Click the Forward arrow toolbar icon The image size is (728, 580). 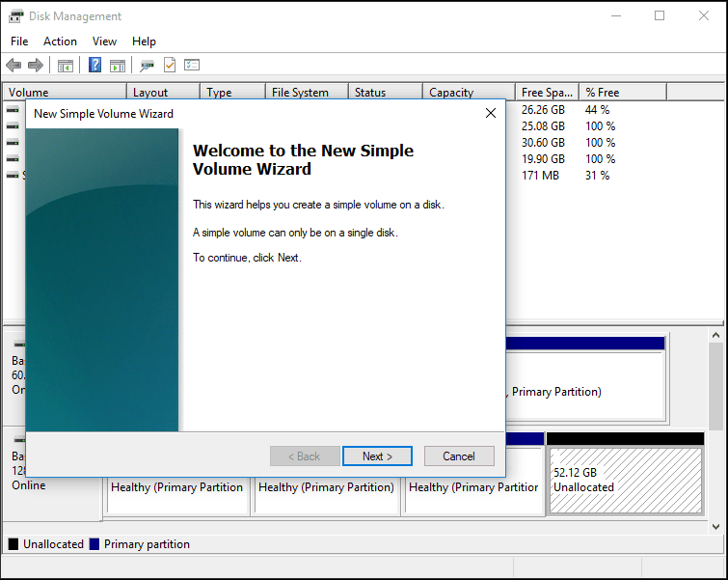point(36,65)
